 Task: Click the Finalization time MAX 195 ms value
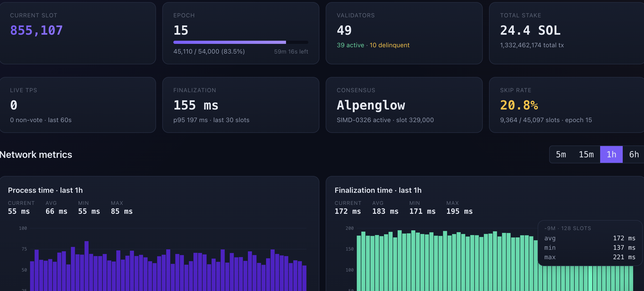pos(460,211)
